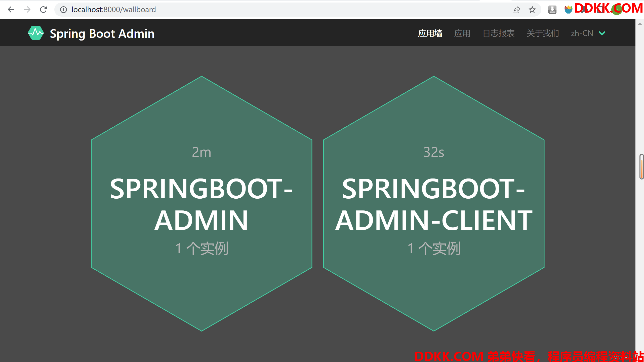The image size is (644, 362).
Task: Share this page via the share icon
Action: 516,10
